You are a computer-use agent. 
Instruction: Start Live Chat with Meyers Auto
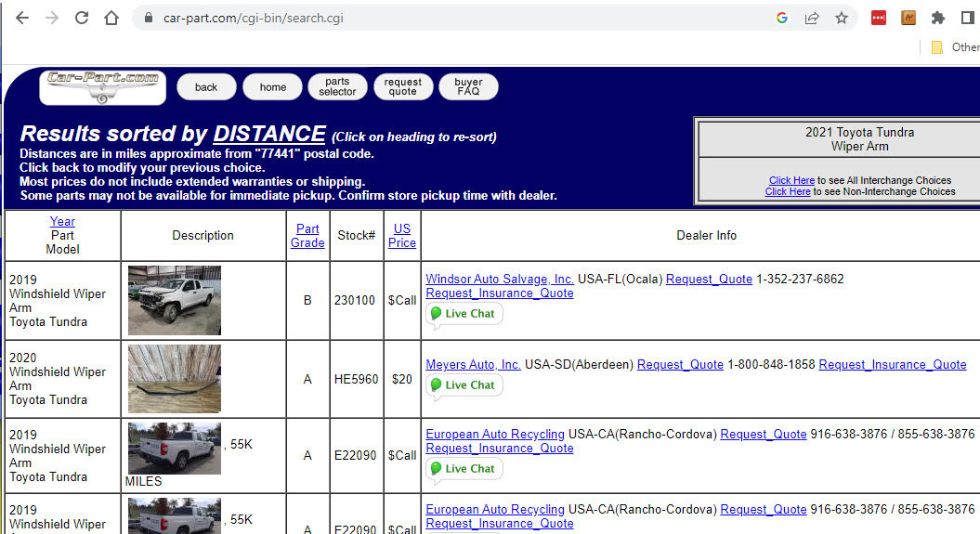[464, 384]
